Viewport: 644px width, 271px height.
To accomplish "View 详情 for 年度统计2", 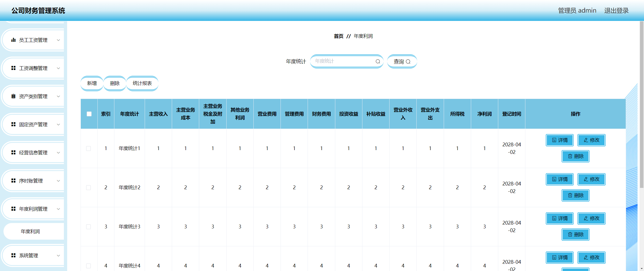I will pyautogui.click(x=560, y=179).
